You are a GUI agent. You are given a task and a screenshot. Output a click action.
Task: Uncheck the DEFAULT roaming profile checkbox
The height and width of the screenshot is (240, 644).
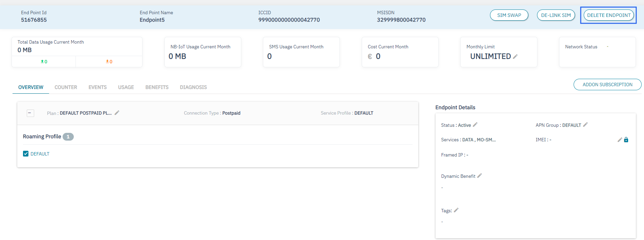[x=26, y=154]
